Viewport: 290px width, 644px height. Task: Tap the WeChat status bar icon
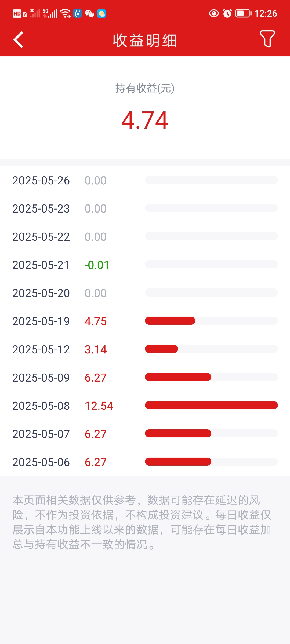89,13
